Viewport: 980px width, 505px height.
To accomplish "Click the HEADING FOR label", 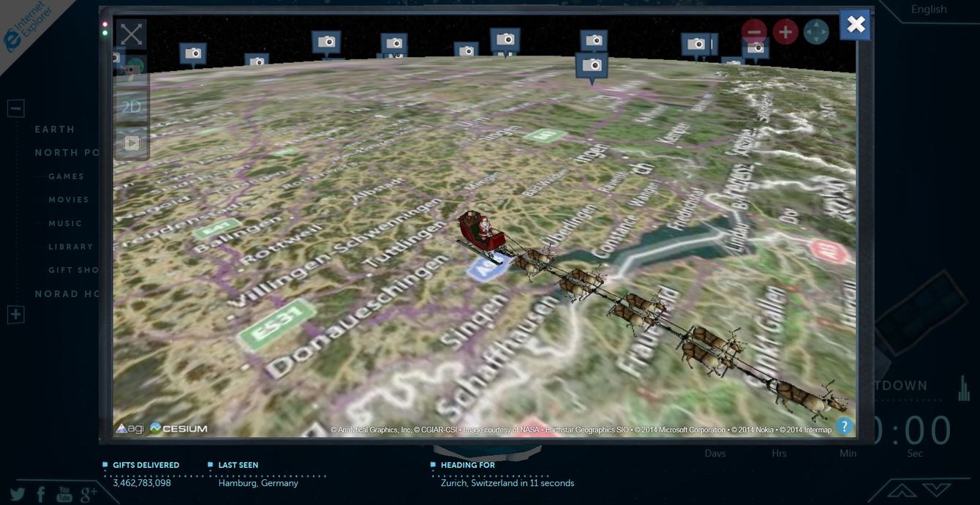I will [x=468, y=465].
